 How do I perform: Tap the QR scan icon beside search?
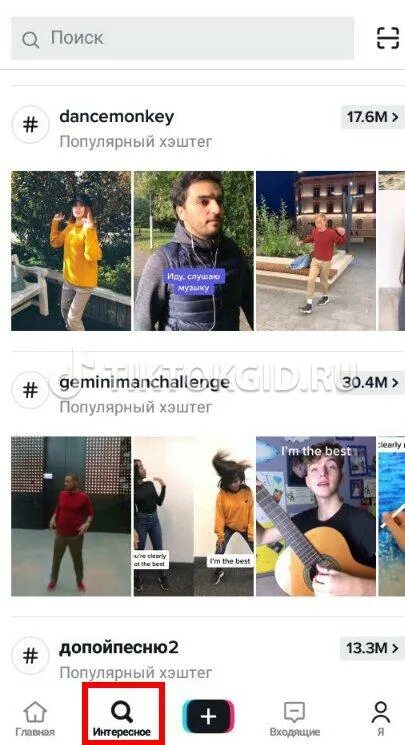tap(387, 38)
